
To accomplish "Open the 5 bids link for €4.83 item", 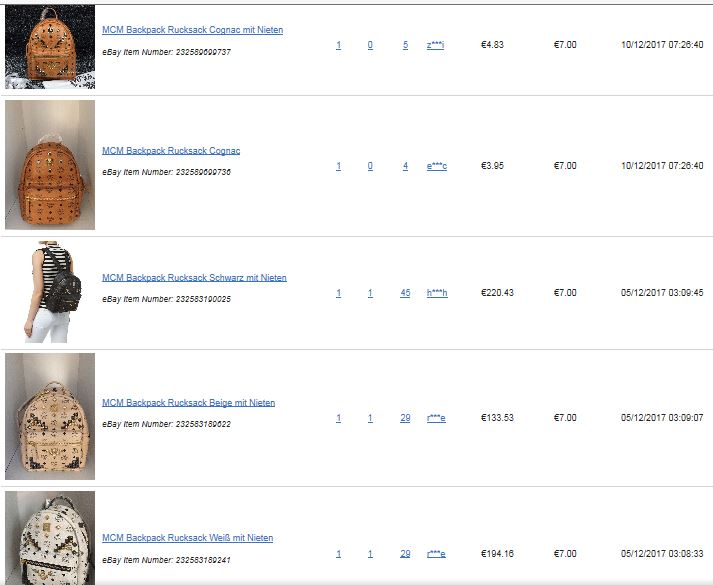I will (405, 45).
